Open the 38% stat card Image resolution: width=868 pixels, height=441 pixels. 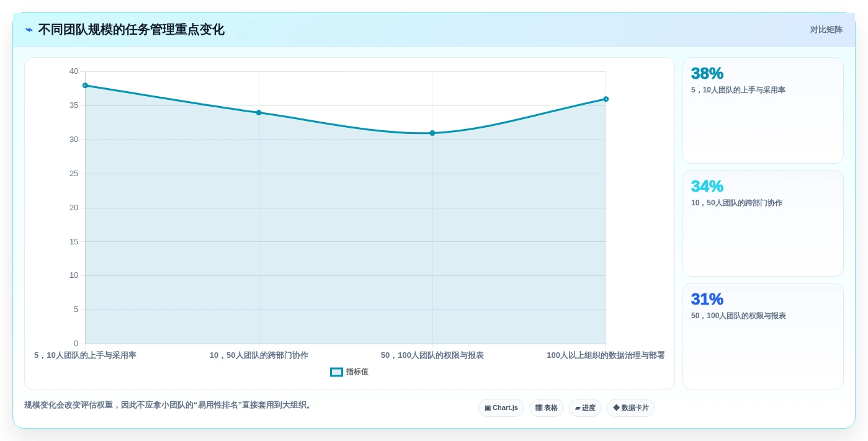(x=763, y=110)
